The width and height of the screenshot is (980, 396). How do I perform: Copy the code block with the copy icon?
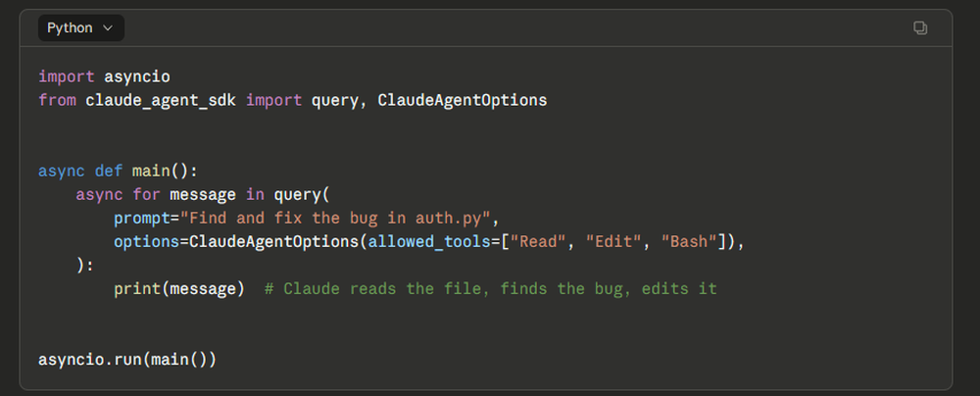point(920,27)
